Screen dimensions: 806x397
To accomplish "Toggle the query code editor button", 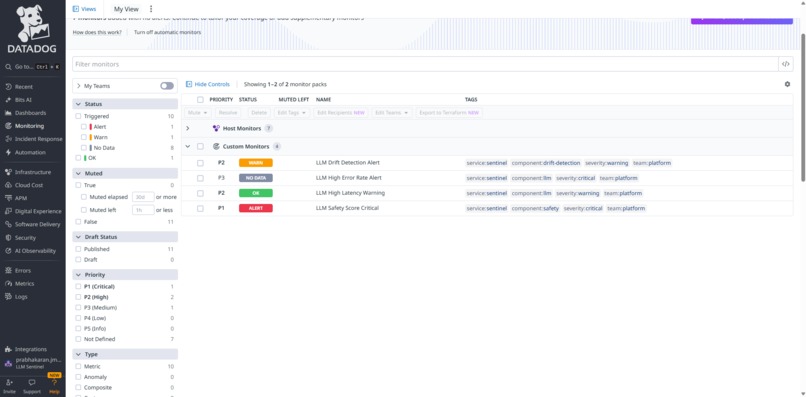I will [785, 64].
